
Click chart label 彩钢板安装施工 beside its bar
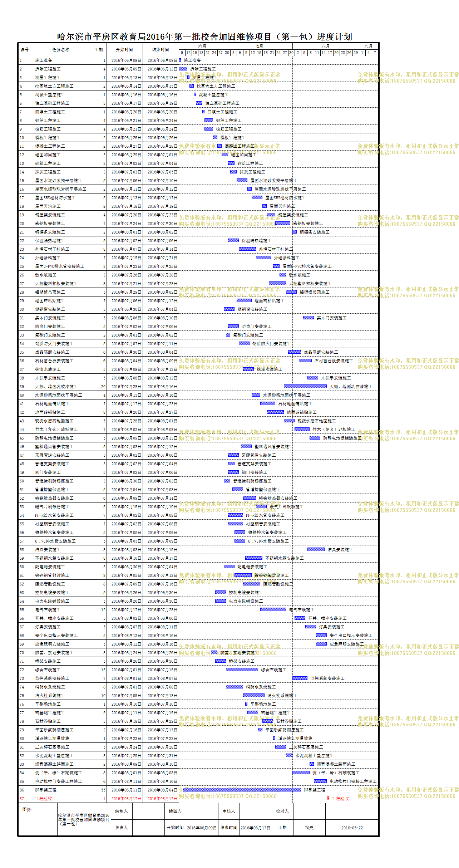308,224
